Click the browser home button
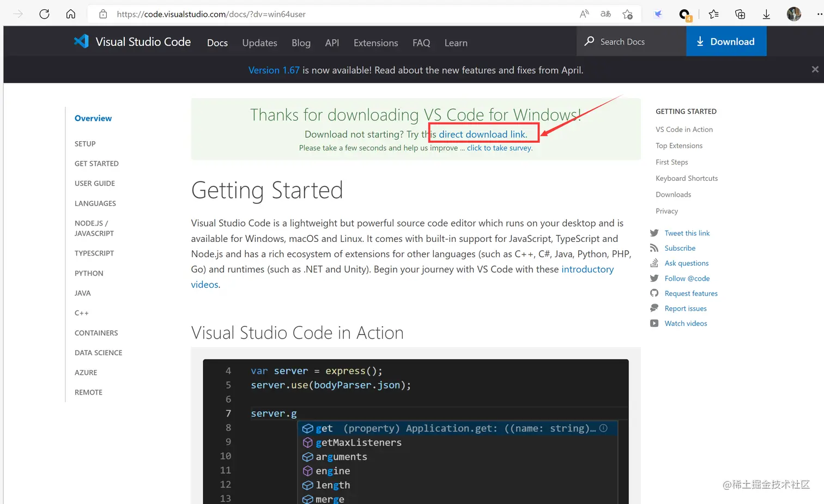Viewport: 824px width, 504px height. 71,14
